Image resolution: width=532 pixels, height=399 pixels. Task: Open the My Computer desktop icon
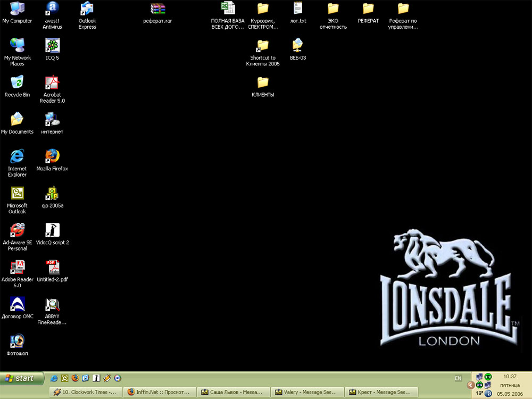tap(17, 13)
